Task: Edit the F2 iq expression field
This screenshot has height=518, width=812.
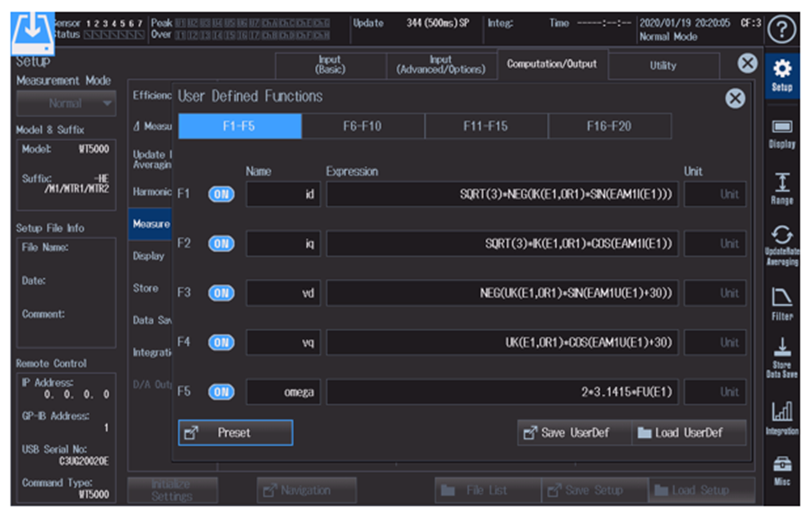Action: coord(502,244)
